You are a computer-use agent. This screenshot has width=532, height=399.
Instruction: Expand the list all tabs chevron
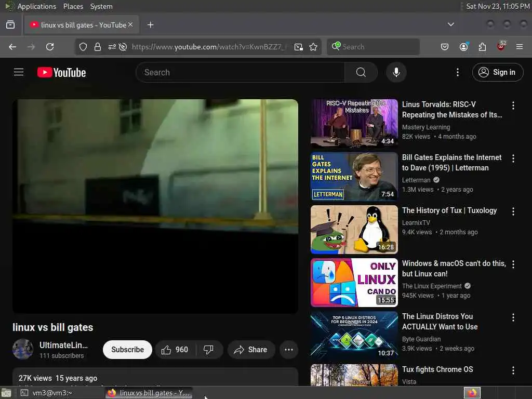click(x=450, y=24)
